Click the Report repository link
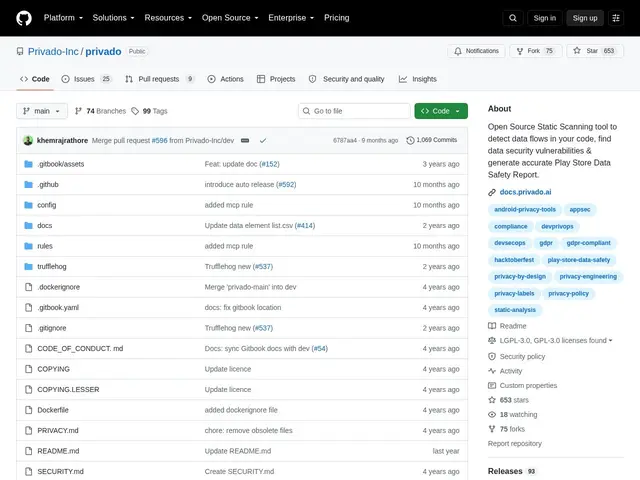 tap(515, 443)
